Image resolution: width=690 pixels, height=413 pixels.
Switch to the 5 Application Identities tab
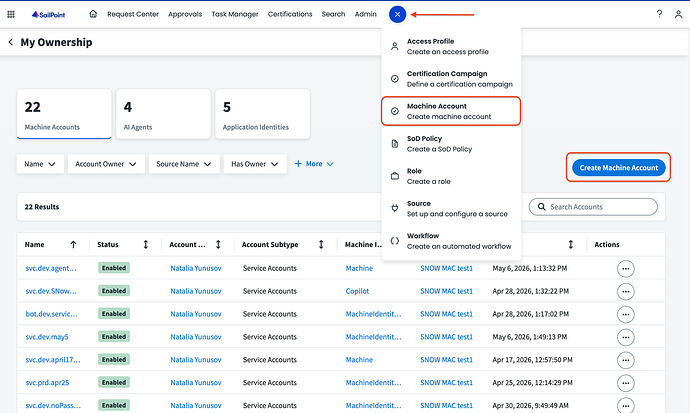262,114
